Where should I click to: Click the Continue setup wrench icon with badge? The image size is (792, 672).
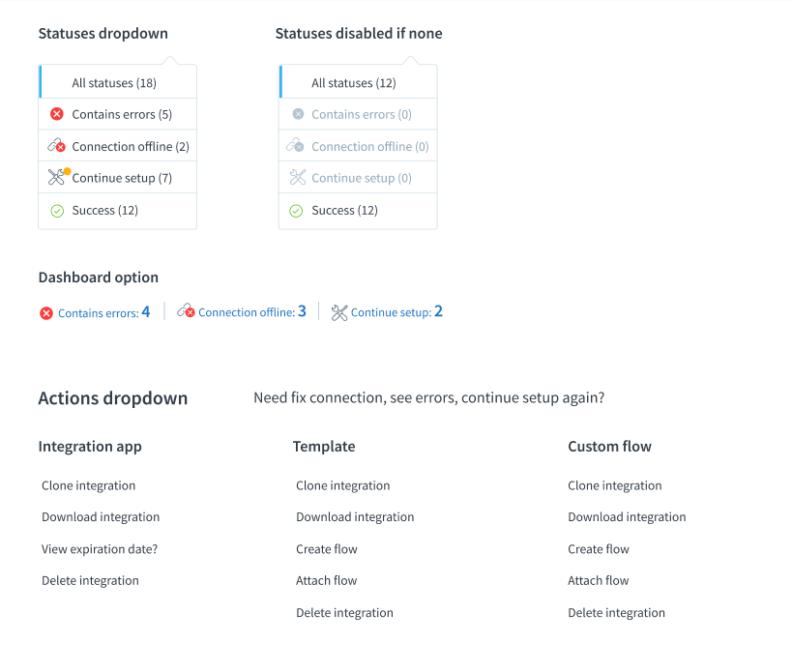click(57, 177)
